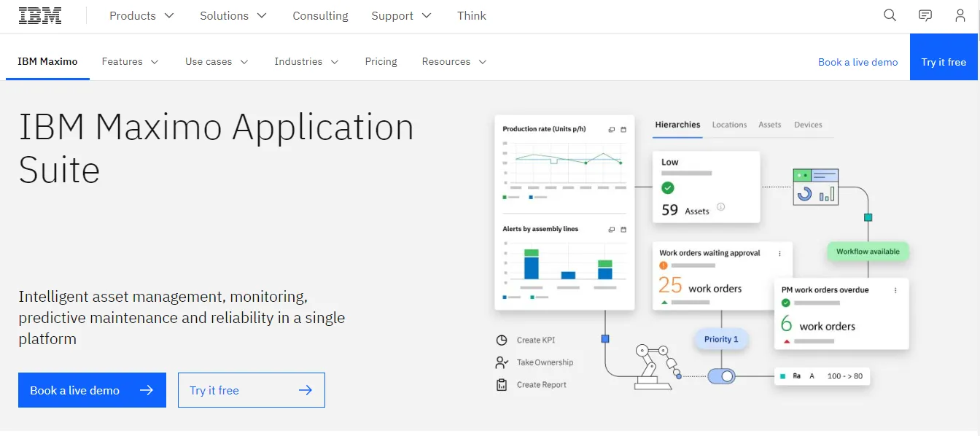Click the outlined Try it free hero button
The image size is (980, 436).
(252, 390)
